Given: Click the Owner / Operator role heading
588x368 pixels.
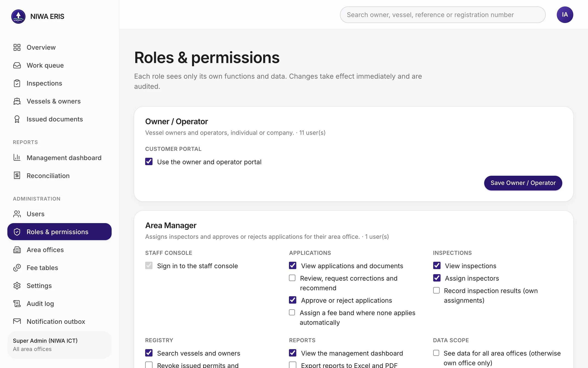Looking at the screenshot, I should point(176,121).
